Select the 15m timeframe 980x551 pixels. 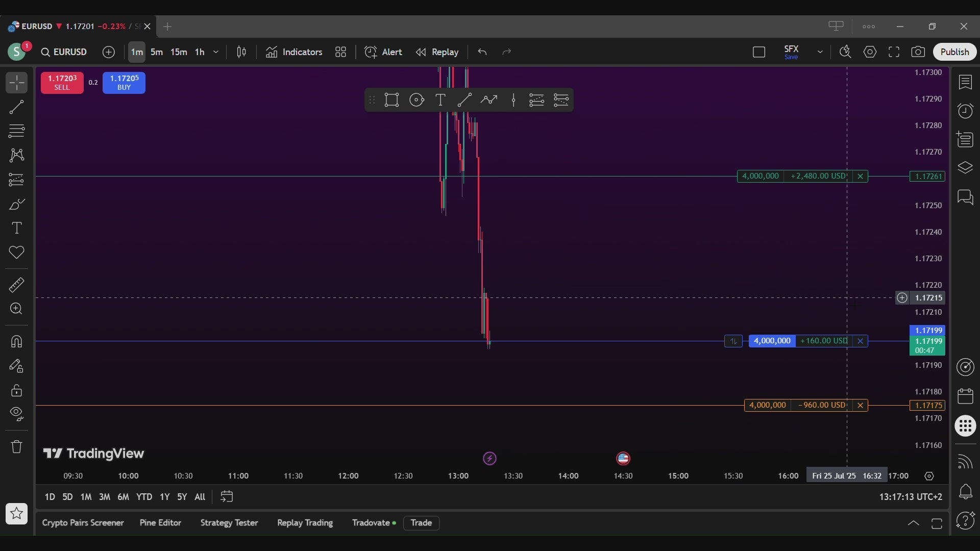(x=179, y=52)
